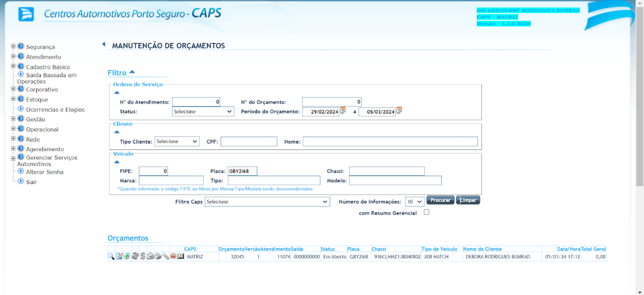644x295 pixels.
Task: Collapse the Veículo group
Action: click(117, 161)
